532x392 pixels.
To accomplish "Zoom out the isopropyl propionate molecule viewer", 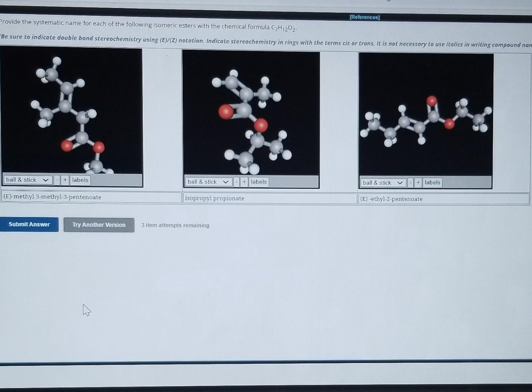I will (x=236, y=182).
